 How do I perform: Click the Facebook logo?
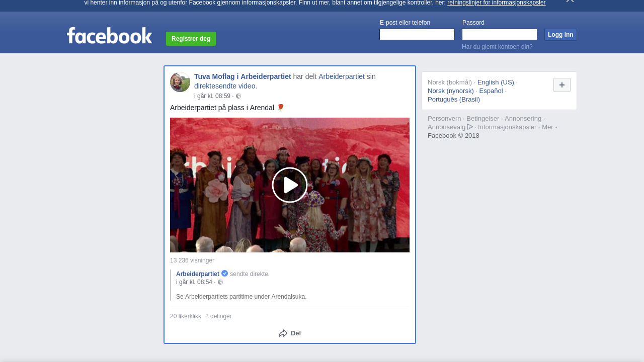(x=109, y=35)
